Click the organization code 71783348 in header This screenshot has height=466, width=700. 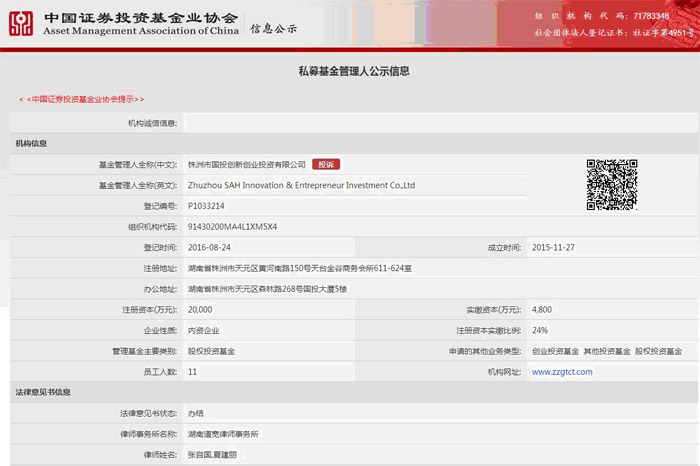[651, 16]
